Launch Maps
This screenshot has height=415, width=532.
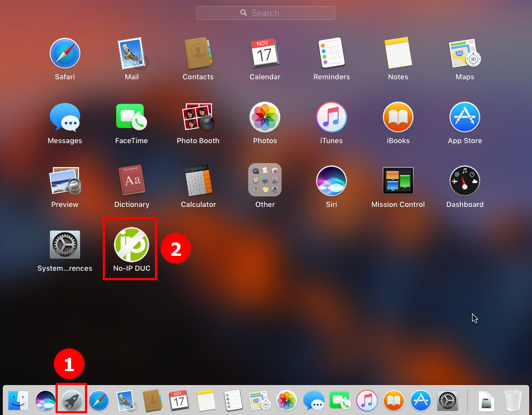[x=465, y=54]
